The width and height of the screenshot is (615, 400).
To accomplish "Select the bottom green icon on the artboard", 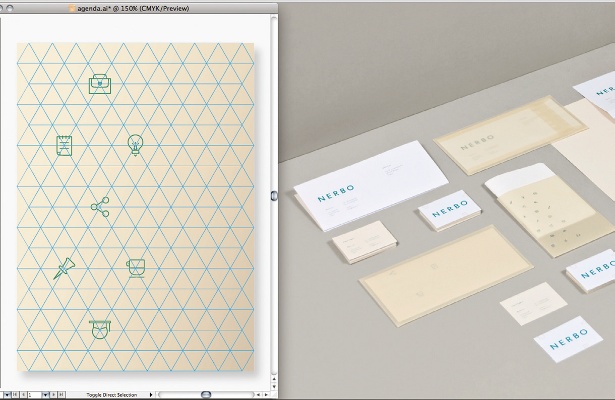I will pyautogui.click(x=100, y=329).
